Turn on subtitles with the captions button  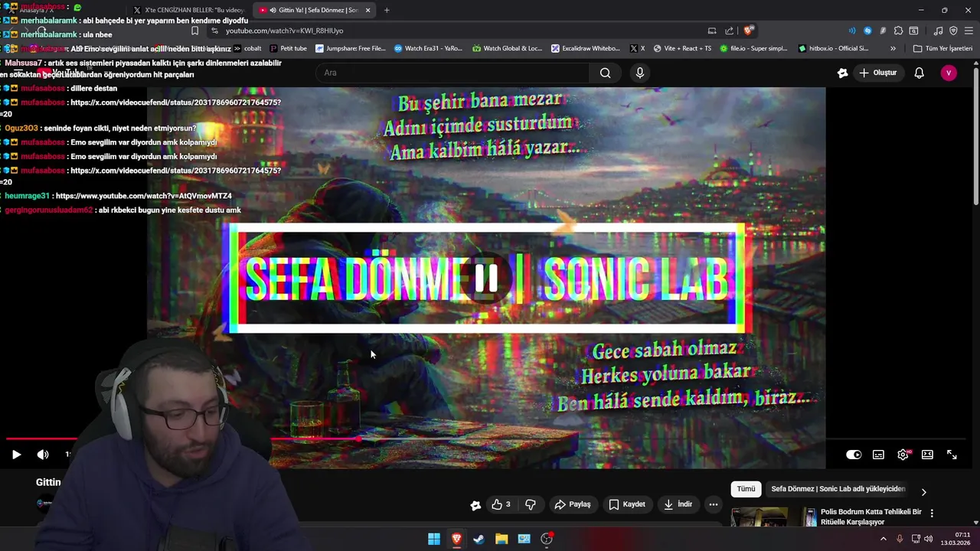878,455
